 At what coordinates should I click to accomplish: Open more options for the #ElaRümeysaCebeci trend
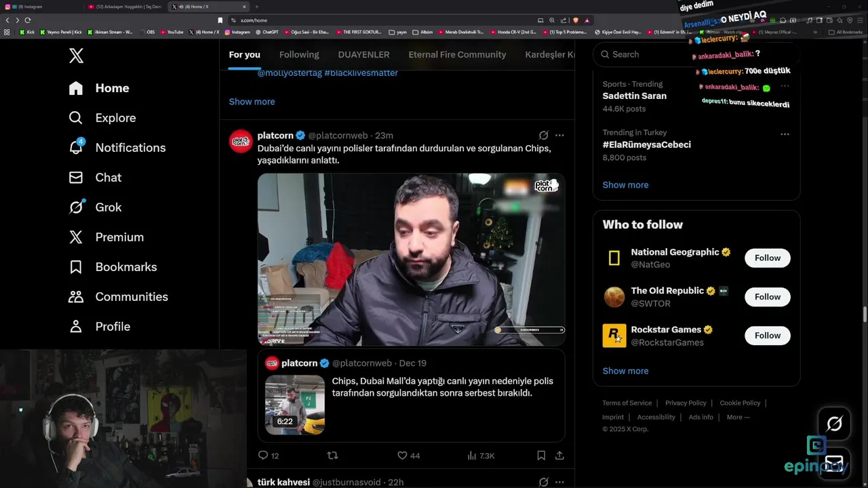point(785,134)
